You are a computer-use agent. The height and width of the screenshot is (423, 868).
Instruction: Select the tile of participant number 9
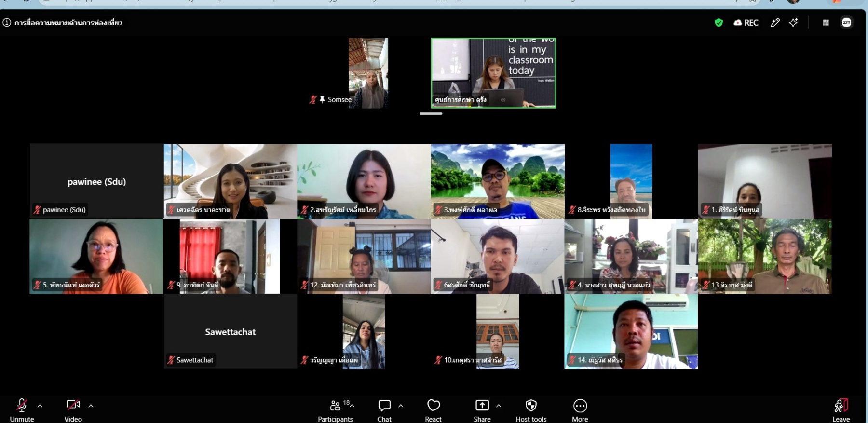(x=230, y=257)
